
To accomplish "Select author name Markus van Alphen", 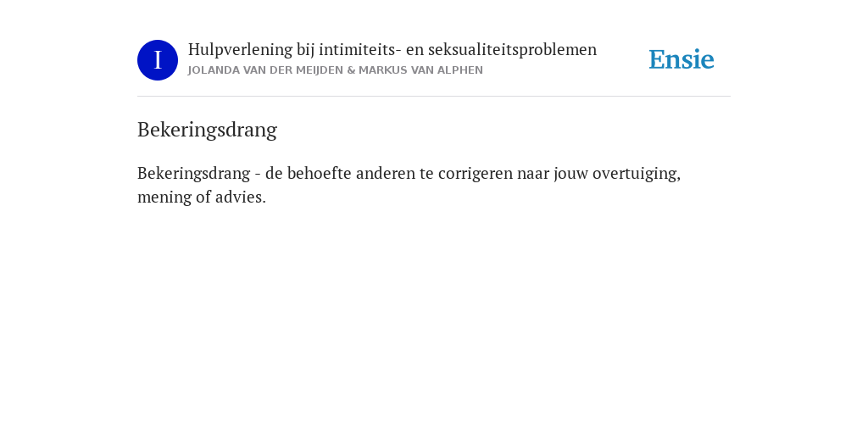I will click(420, 70).
